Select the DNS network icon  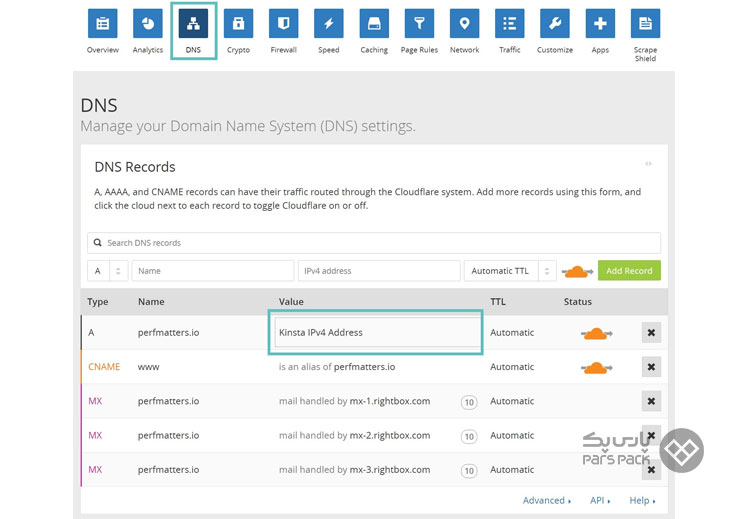point(193,23)
